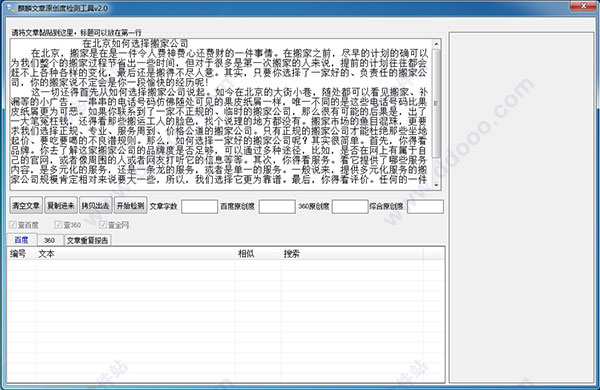
Task: Click the article text area scroll-up arrow
Action: click(436, 44)
